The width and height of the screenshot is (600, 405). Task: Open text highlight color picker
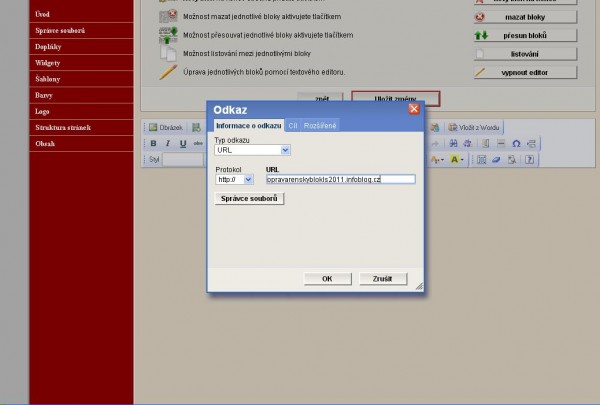pos(456,159)
